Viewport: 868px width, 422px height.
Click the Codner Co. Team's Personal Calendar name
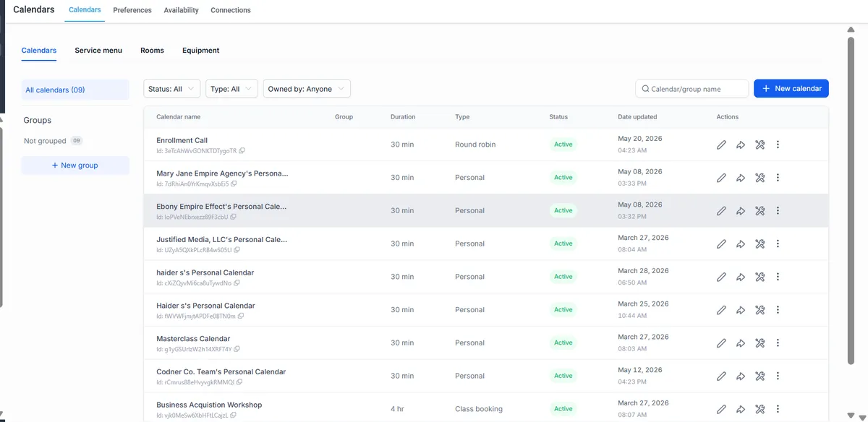tap(221, 372)
